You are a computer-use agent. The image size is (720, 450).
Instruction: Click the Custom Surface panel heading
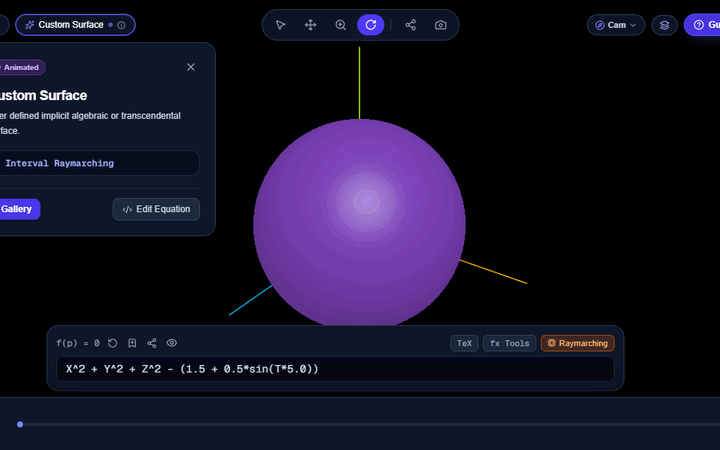43,96
